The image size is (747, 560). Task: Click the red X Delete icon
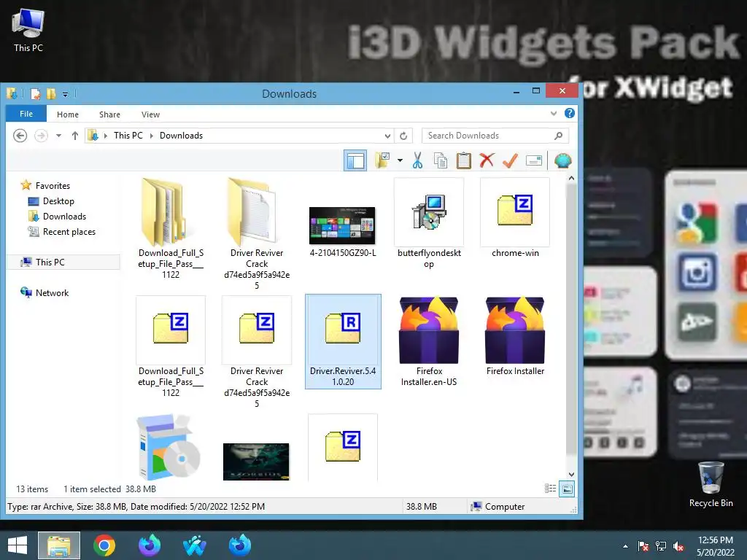pyautogui.click(x=487, y=160)
